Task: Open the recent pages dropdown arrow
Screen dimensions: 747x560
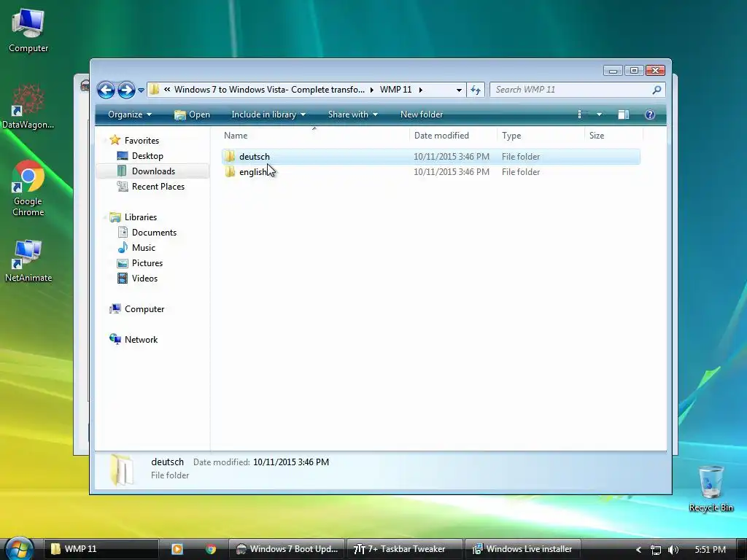Action: click(x=141, y=90)
